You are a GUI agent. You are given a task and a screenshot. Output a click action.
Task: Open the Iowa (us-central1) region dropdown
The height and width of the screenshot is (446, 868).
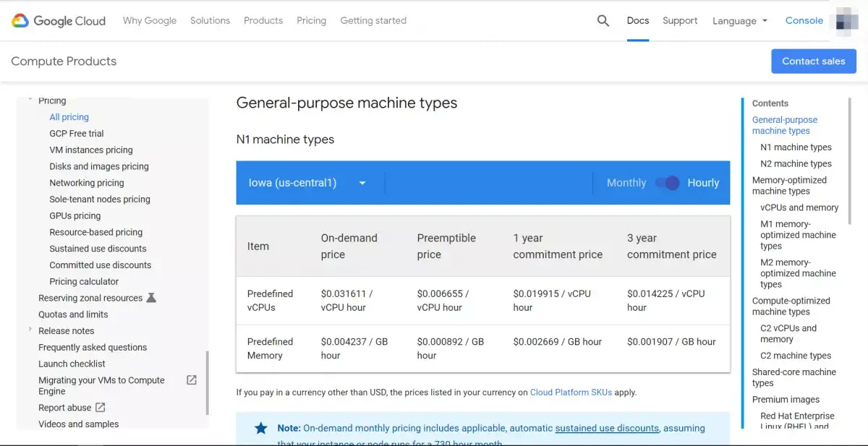pos(308,183)
